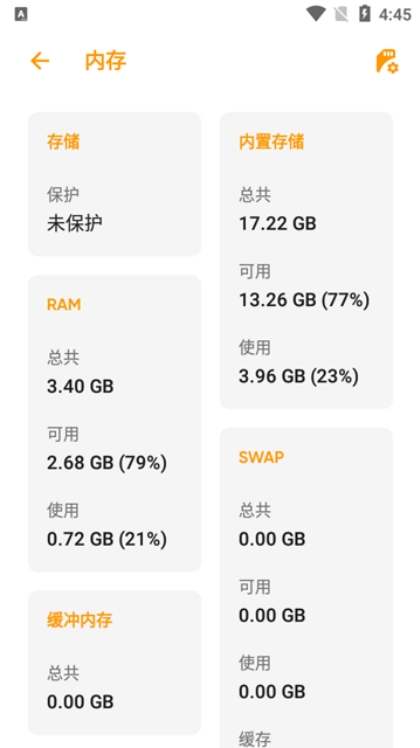Tap 3.96 GB (23%) used storage
The image size is (420, 748).
[x=298, y=376]
